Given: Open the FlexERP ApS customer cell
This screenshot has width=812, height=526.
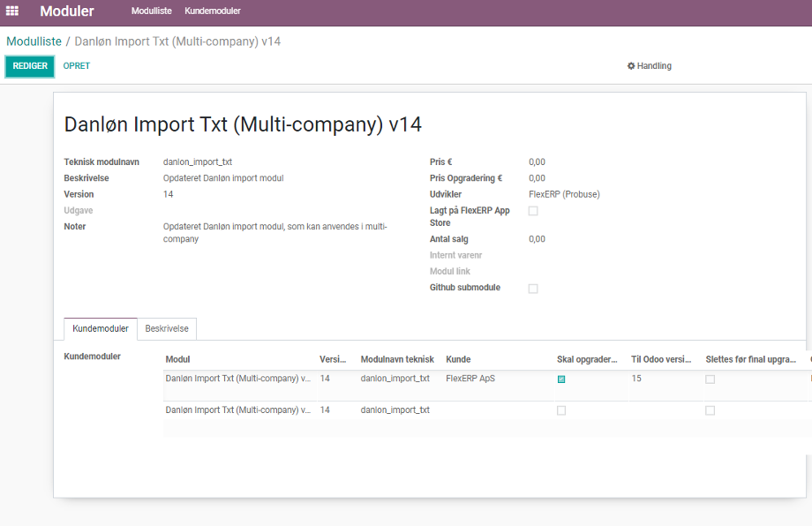Looking at the screenshot, I should (470, 379).
